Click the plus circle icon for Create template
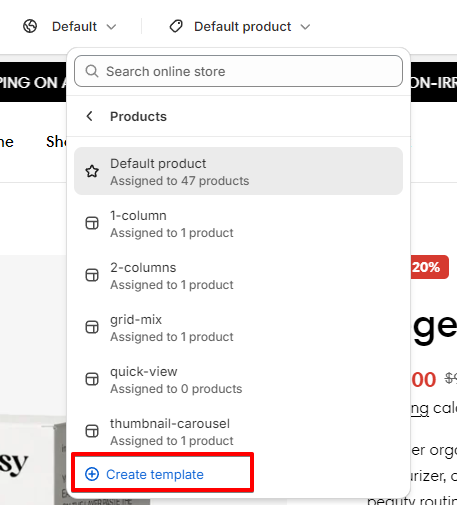Viewport: 457px width, 505px height. [92, 474]
